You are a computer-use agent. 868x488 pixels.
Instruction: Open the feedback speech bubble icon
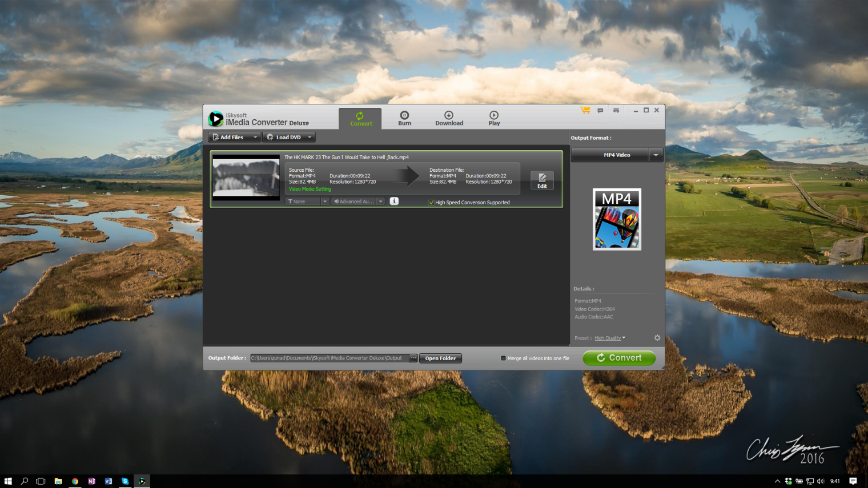[600, 111]
